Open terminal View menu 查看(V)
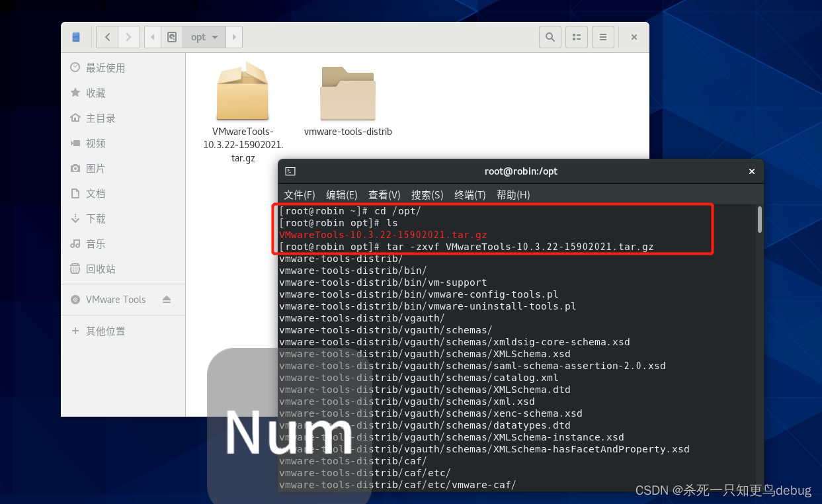This screenshot has width=822, height=504. click(x=384, y=194)
